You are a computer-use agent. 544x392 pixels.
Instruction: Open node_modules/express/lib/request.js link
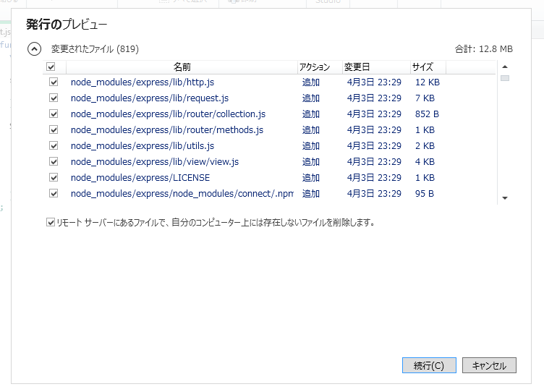pyautogui.click(x=150, y=98)
